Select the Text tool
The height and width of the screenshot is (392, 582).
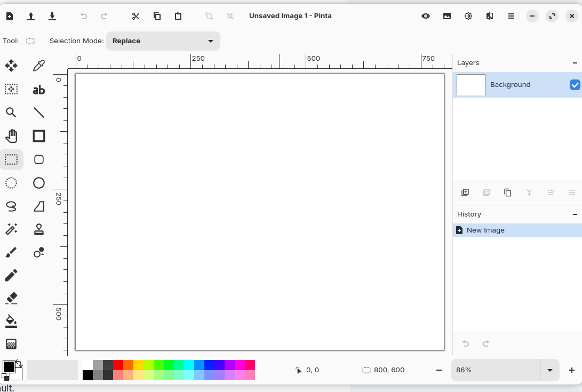(39, 90)
